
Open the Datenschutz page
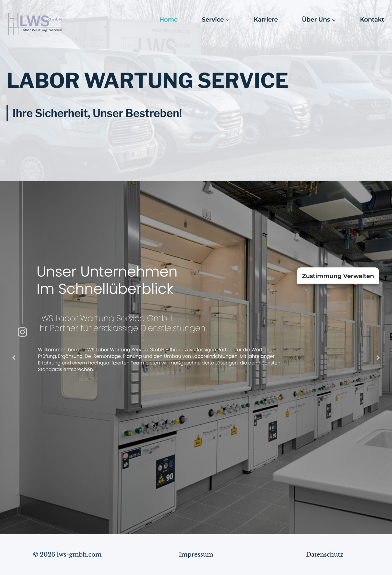point(324,554)
